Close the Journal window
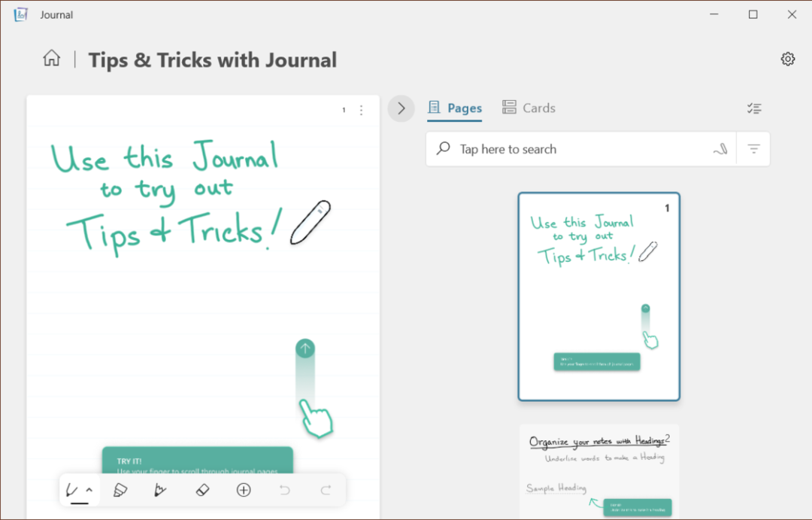Screen dimensions: 812x520 click(x=792, y=14)
